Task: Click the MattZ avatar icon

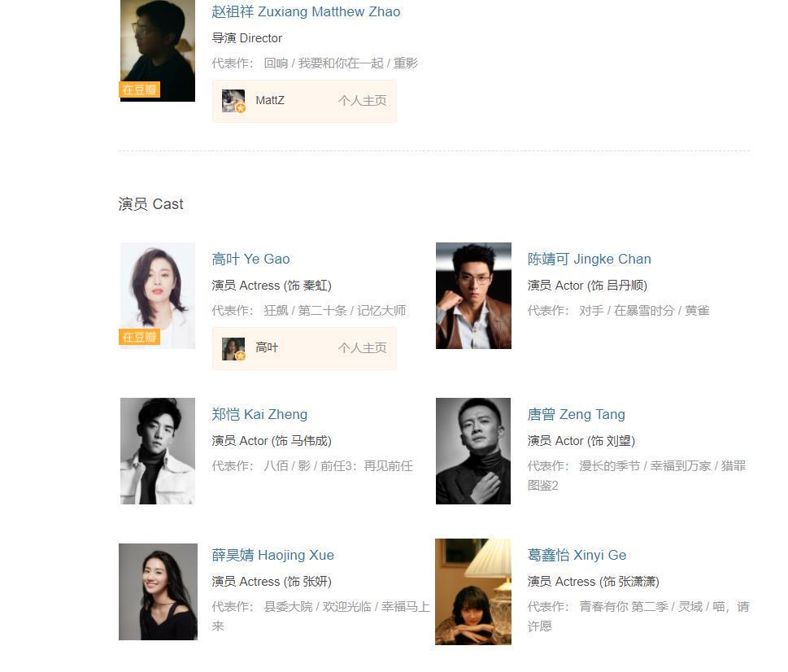Action: pyautogui.click(x=233, y=101)
